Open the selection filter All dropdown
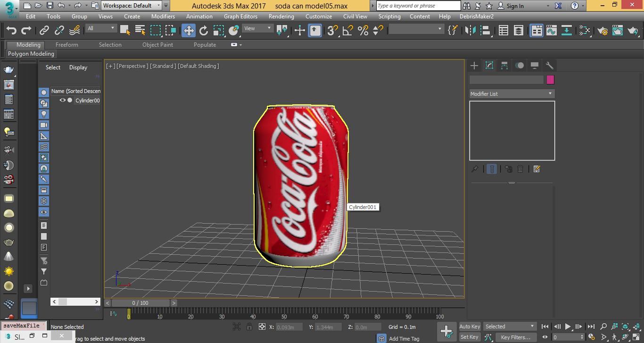The width and height of the screenshot is (644, 343). [x=101, y=28]
